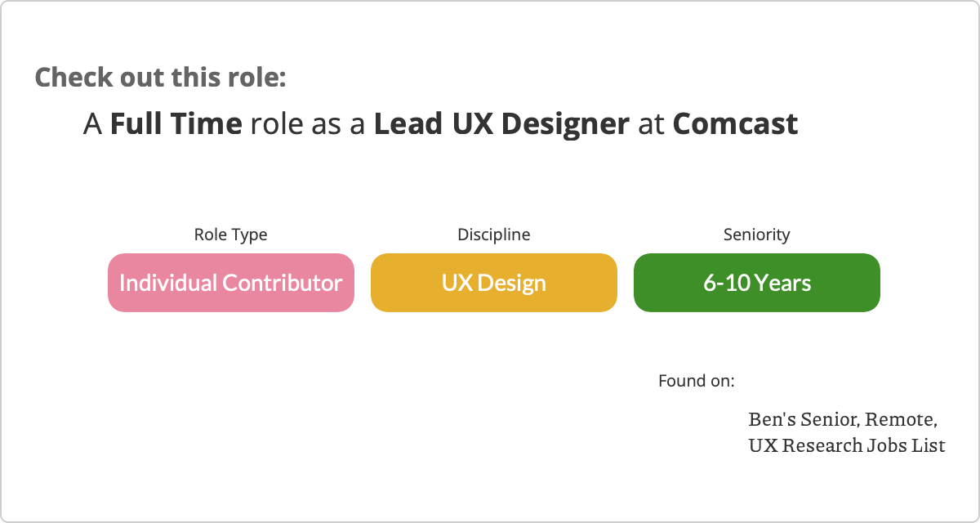Image resolution: width=980 pixels, height=523 pixels.
Task: Click the "Found on:" text
Action: pos(696,381)
